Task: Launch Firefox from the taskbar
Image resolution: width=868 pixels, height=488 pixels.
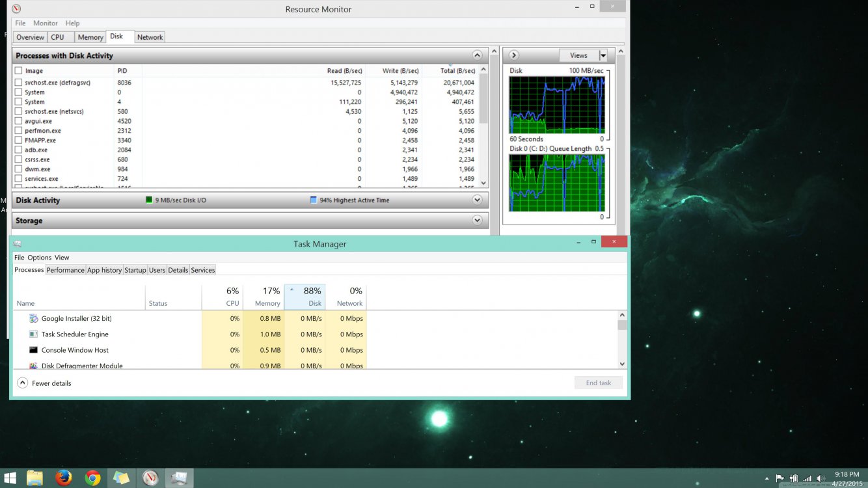Action: 63,478
